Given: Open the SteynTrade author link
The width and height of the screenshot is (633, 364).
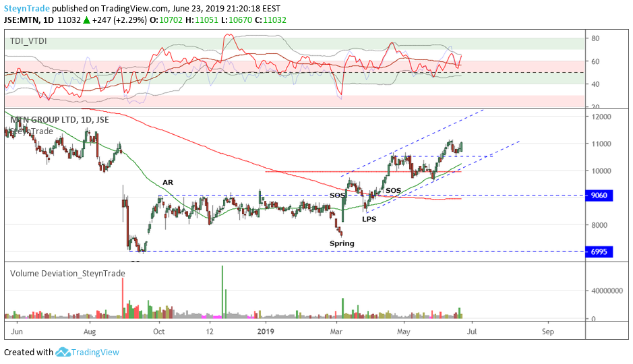Looking at the screenshot, I should (x=27, y=8).
